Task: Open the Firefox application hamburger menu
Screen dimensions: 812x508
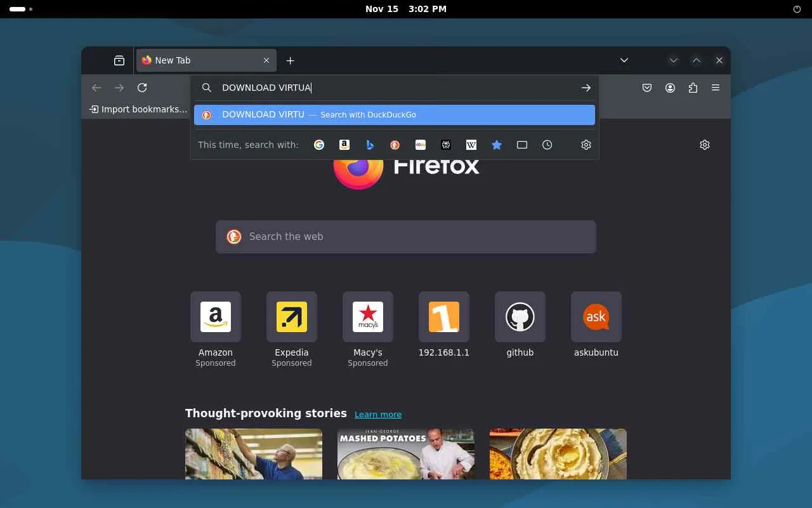Action: coord(716,88)
